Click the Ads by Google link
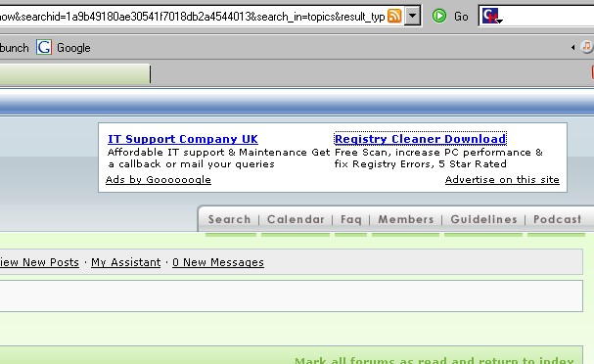Image resolution: width=594 pixels, height=364 pixels. (x=159, y=179)
